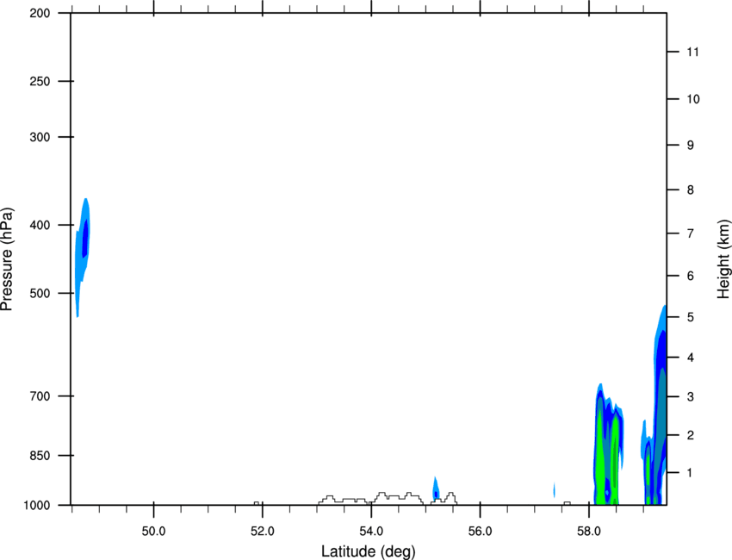This screenshot has height=560, width=732.
Task: Click the 58.0 latitude tick label
Action: (589, 532)
